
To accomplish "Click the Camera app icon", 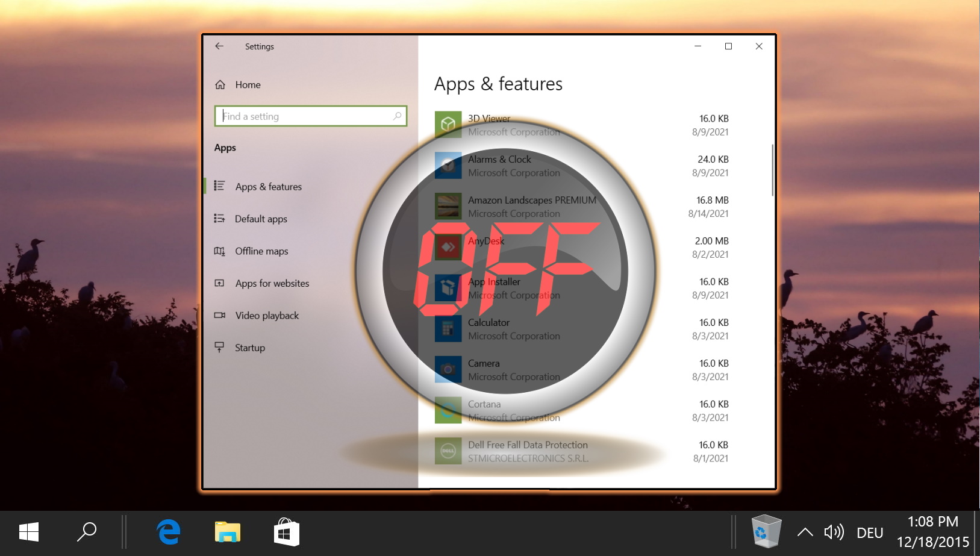I will coord(448,369).
